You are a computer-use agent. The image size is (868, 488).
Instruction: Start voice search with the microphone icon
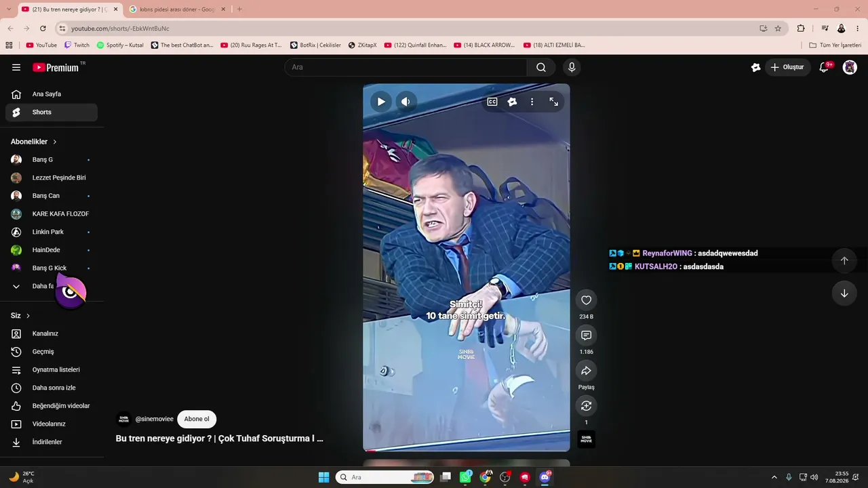point(572,67)
